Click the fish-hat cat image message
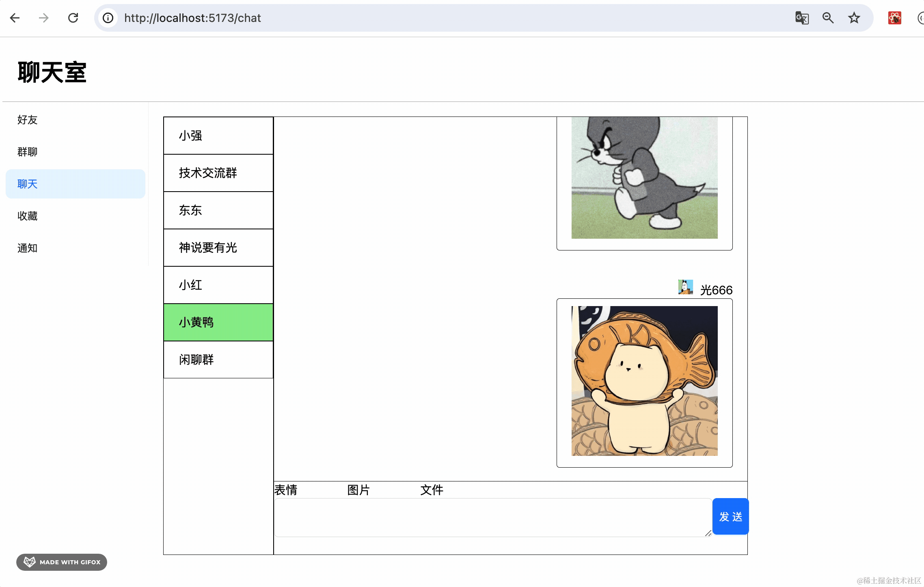Viewport: 924px width, 587px height. pyautogui.click(x=644, y=381)
